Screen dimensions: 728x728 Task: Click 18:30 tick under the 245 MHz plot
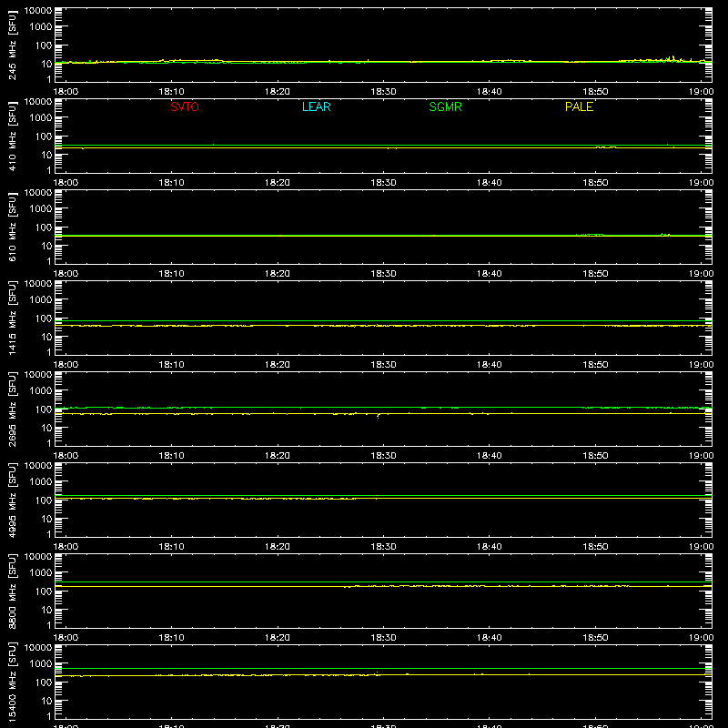pyautogui.click(x=383, y=92)
